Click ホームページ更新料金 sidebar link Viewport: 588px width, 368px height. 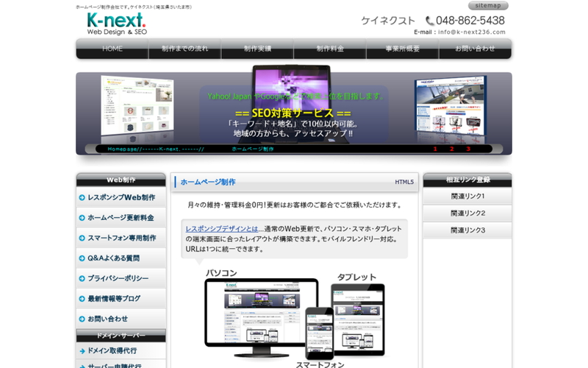coord(121,218)
